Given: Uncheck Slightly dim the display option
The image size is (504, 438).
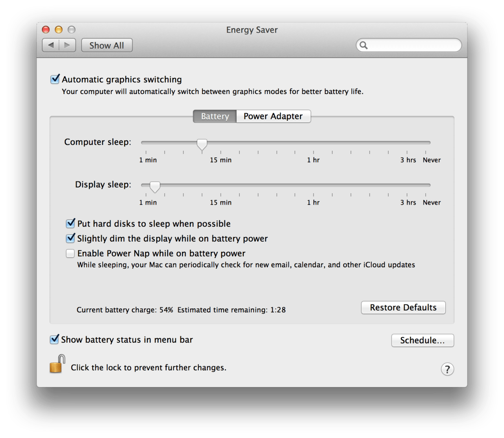Looking at the screenshot, I should [x=70, y=238].
